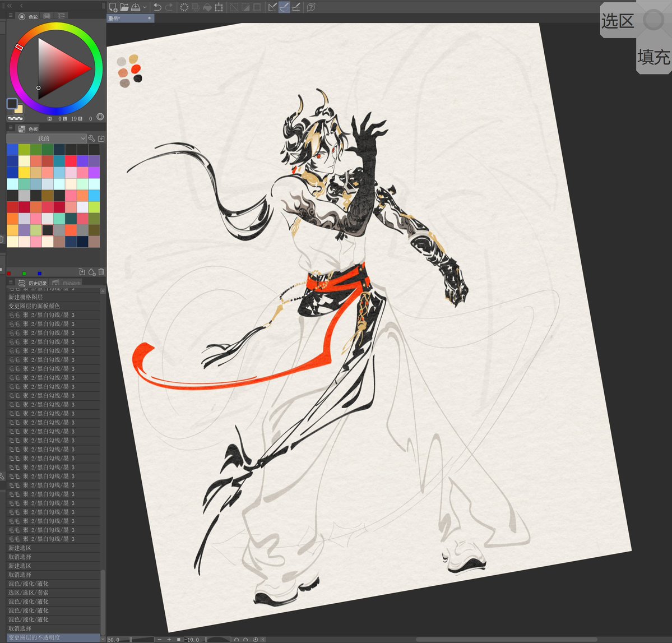The height and width of the screenshot is (643, 672).
Task: Click the import color set icon beside the wrench
Action: [x=101, y=138]
